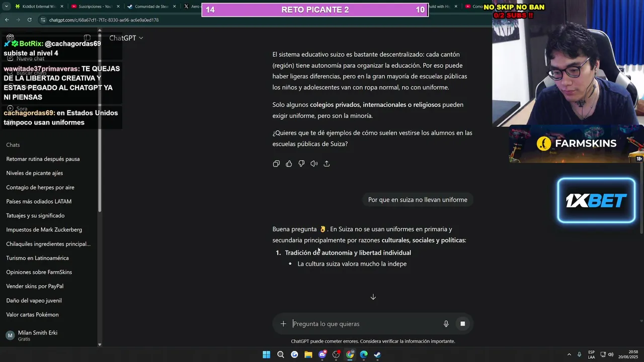Reload the browser page

click(30, 20)
